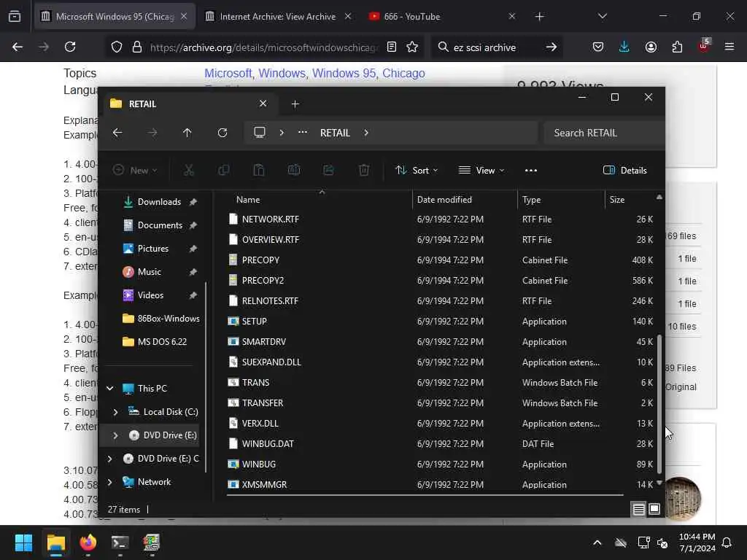Add a new File Explorer tab
The width and height of the screenshot is (747, 560).
tap(295, 104)
